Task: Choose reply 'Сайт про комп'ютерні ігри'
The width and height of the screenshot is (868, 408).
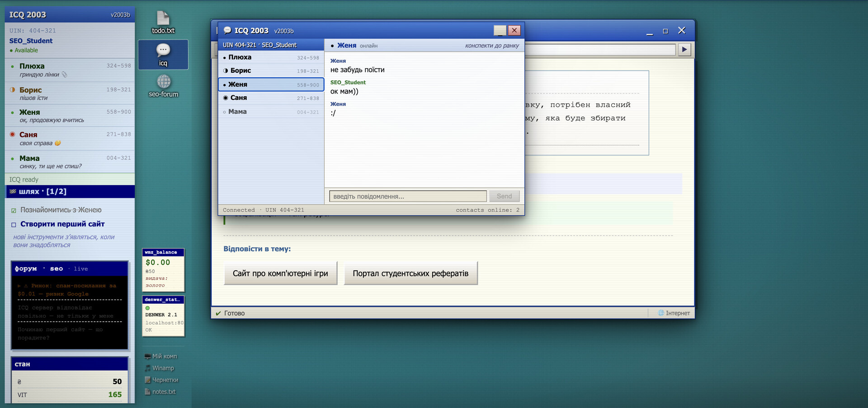Action: (x=280, y=273)
